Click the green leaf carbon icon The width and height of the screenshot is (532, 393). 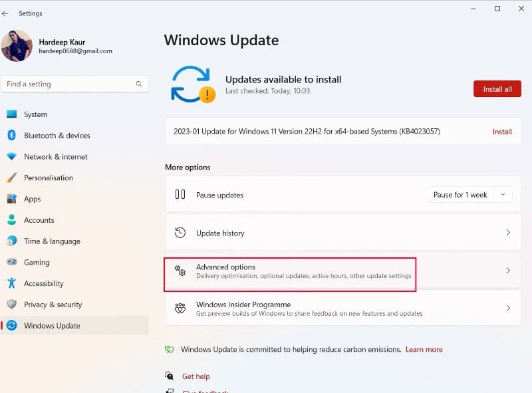click(x=170, y=349)
